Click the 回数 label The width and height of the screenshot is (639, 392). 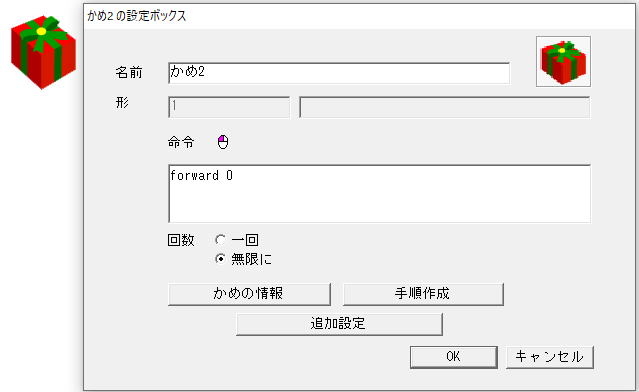(181, 240)
